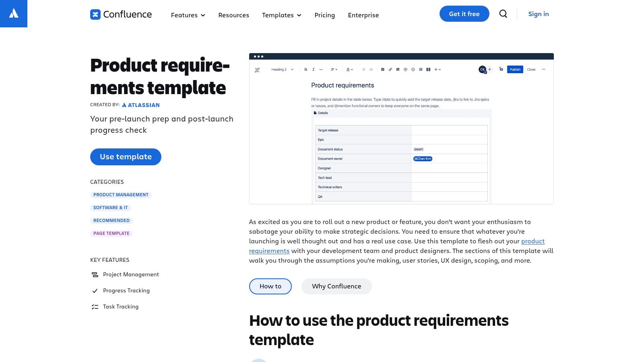Click the far-right ellipsis beside Close in editor preview

pyautogui.click(x=543, y=70)
